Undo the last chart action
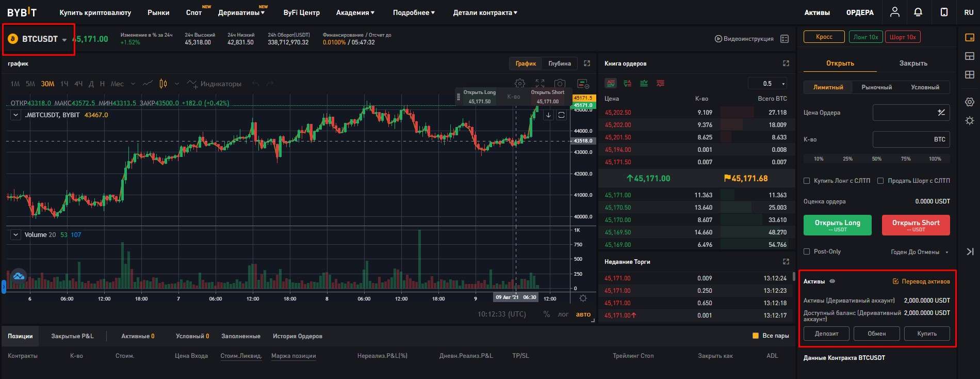This screenshot has height=379, width=980. coord(255,84)
